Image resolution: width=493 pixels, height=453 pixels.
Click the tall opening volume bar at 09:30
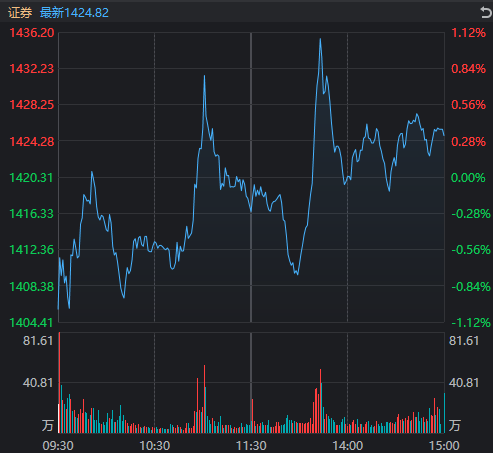[x=59, y=382]
